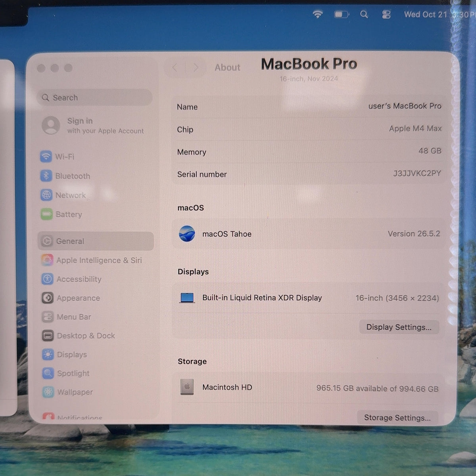The image size is (476, 476).
Task: Open Control Center from menu bar
Action: [x=386, y=15]
